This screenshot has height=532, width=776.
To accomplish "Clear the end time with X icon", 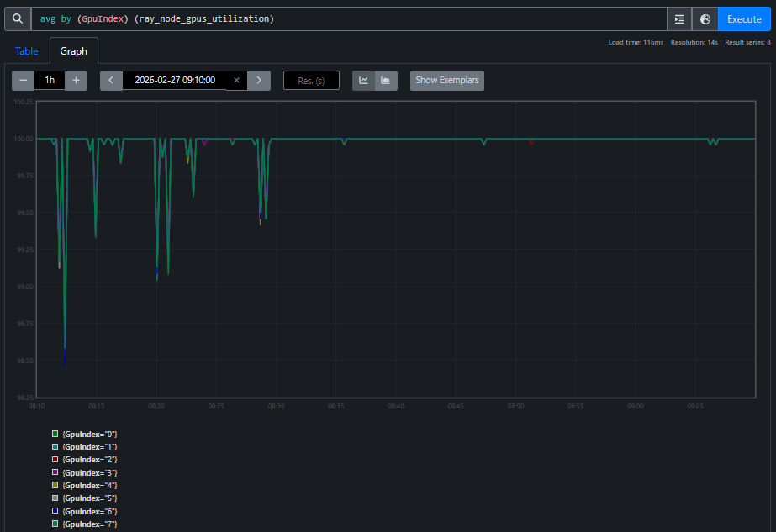I will (236, 80).
